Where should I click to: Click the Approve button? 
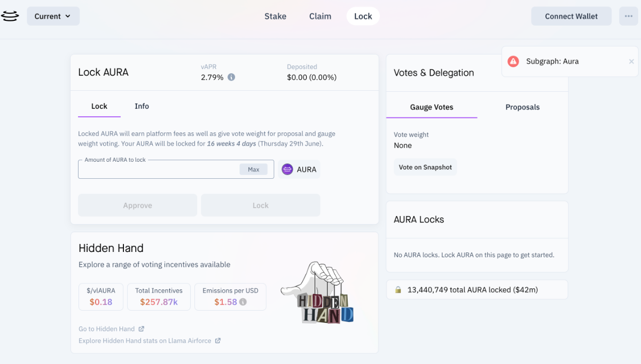[x=138, y=205]
